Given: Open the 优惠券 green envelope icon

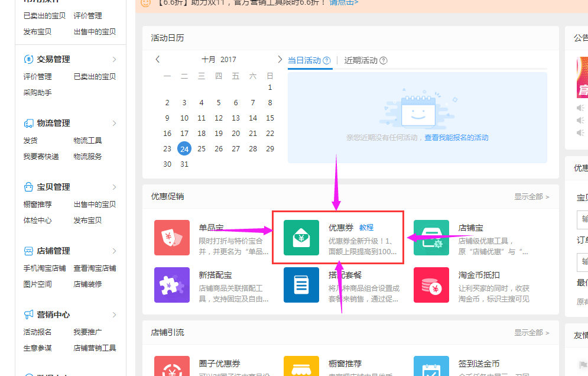Looking at the screenshot, I should click(301, 238).
